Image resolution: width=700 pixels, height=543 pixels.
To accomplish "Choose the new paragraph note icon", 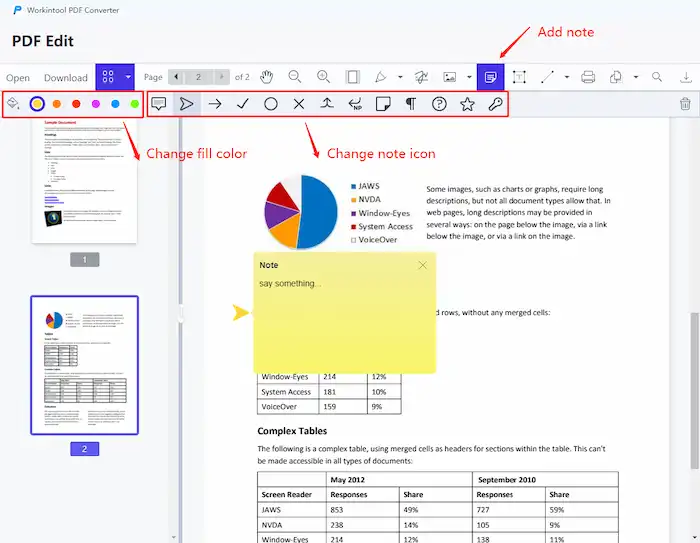I will click(x=355, y=104).
